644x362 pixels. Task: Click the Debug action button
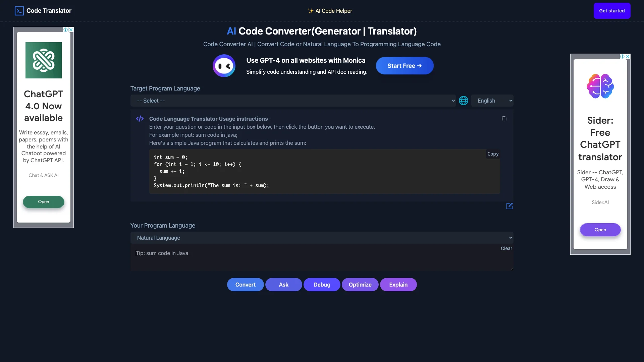point(322,284)
